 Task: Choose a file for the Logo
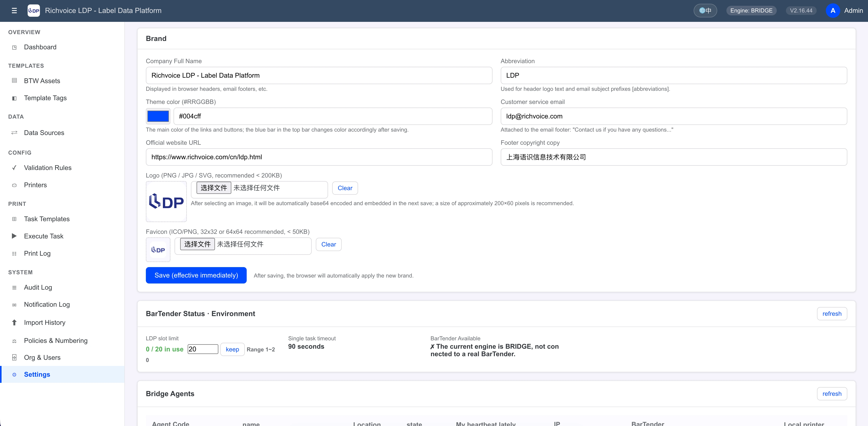pos(214,188)
